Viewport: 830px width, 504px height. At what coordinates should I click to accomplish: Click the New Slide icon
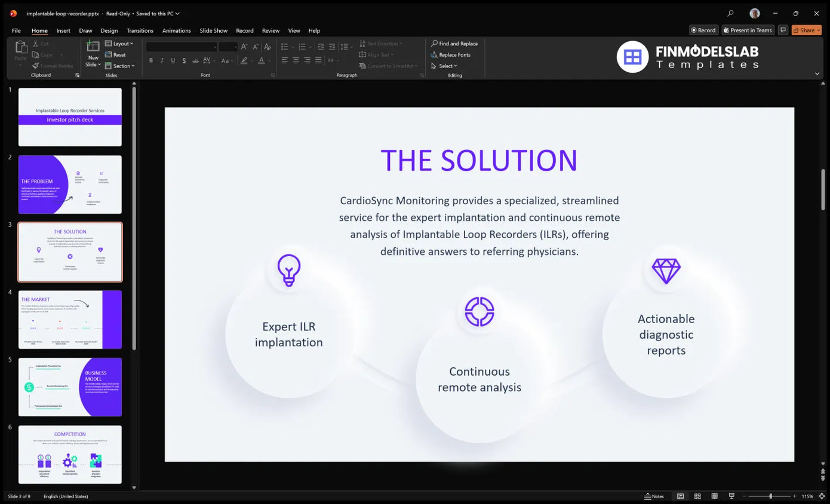click(x=93, y=47)
